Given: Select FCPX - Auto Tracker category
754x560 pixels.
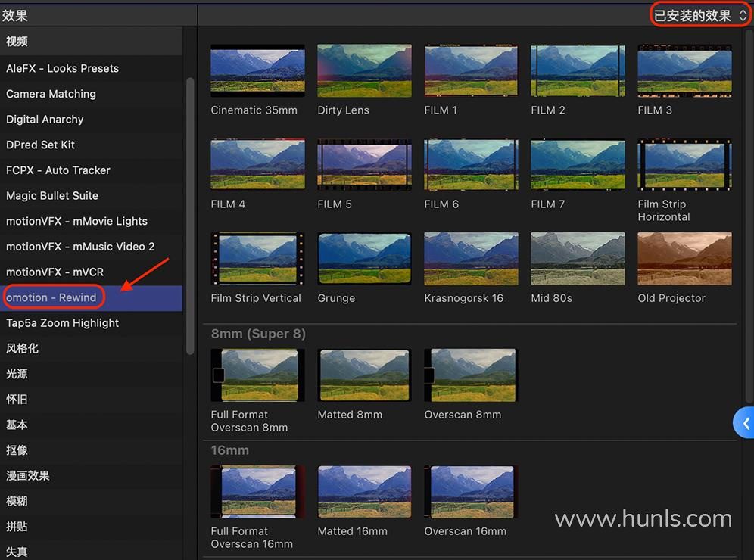Looking at the screenshot, I should pyautogui.click(x=92, y=170).
